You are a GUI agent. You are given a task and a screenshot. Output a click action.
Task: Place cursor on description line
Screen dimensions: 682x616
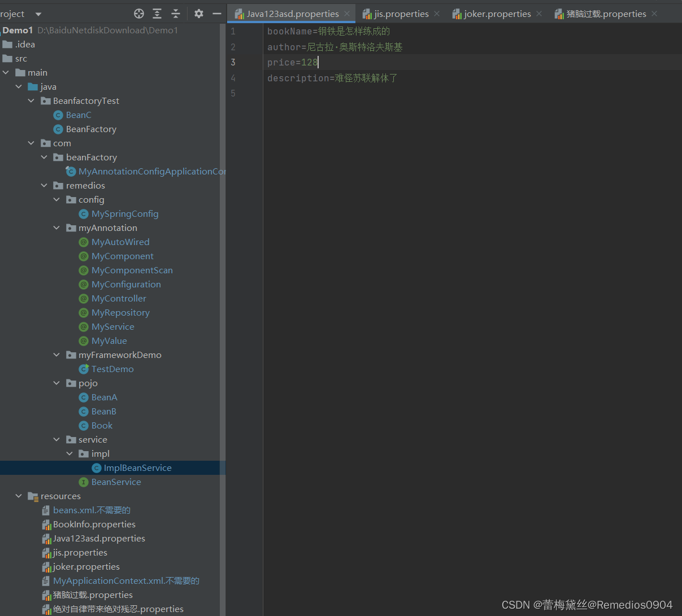(332, 78)
